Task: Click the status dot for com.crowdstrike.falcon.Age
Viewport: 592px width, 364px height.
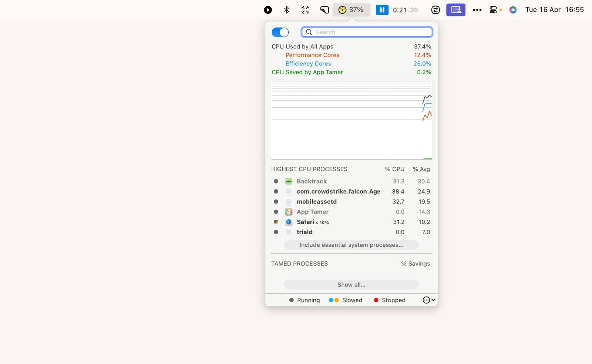Action: (276, 192)
